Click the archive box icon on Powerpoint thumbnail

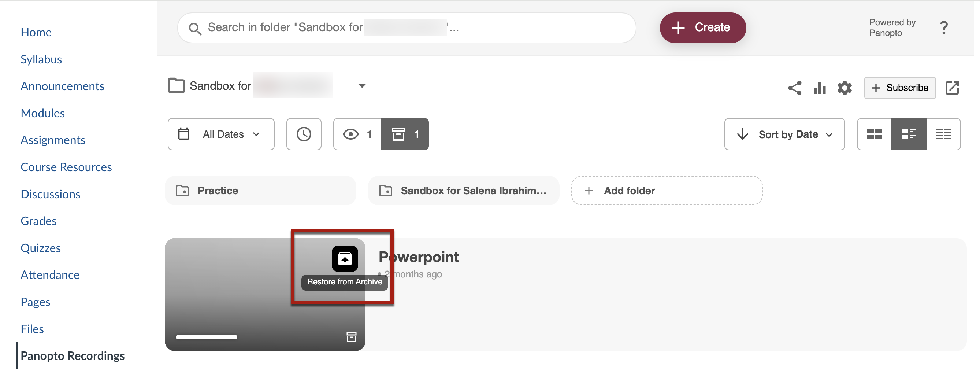(x=352, y=337)
